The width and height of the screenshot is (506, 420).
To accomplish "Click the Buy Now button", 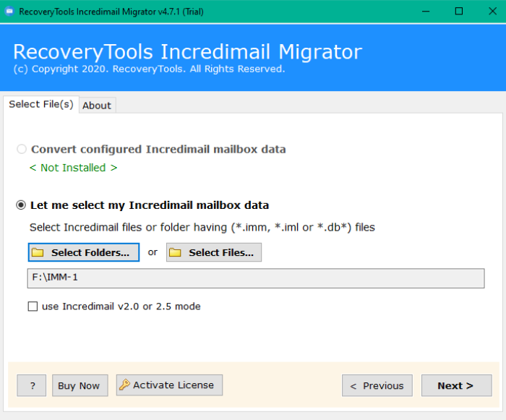I will pos(80,385).
